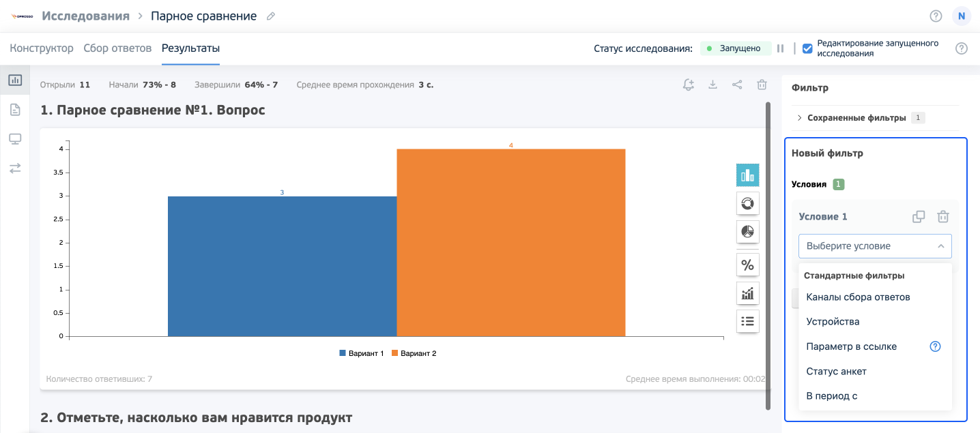The image size is (980, 433).
Task: Open the statistics view in left sidebar
Action: [x=15, y=80]
